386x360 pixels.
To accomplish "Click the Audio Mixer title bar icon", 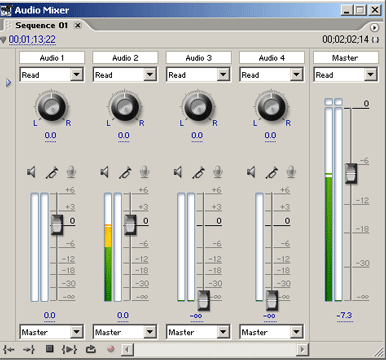I will pyautogui.click(x=6, y=11).
